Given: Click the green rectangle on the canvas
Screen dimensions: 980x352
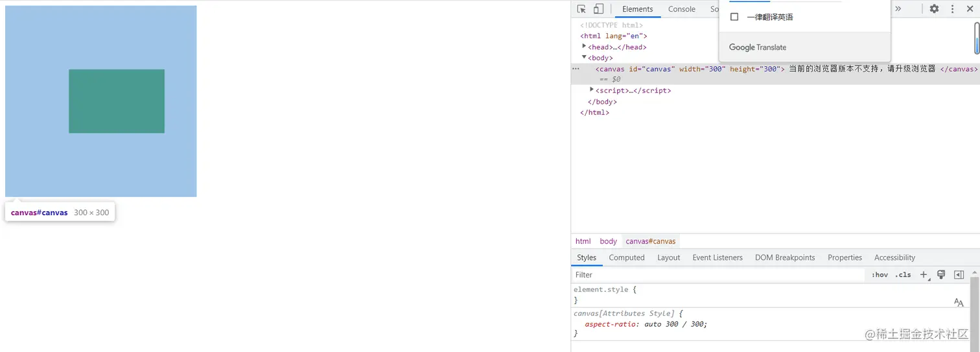Looking at the screenshot, I should pyautogui.click(x=117, y=101).
